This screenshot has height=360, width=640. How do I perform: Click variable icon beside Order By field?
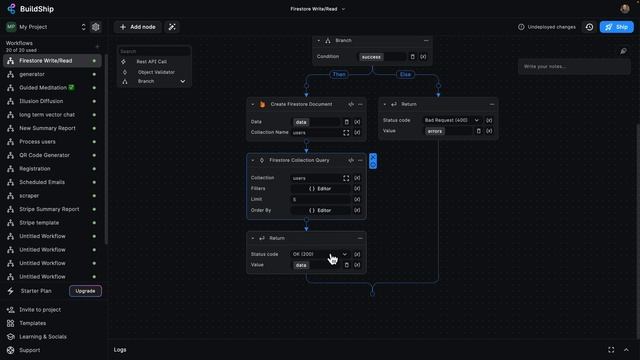click(357, 210)
